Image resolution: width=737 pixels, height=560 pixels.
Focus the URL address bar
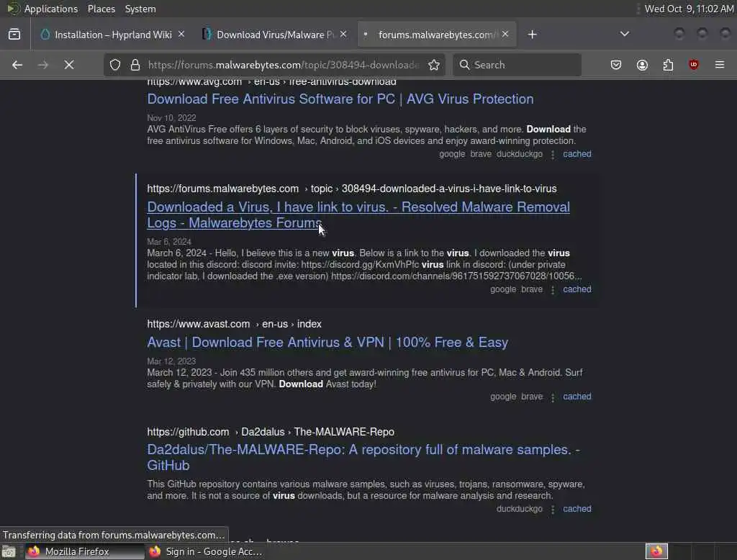tap(284, 65)
